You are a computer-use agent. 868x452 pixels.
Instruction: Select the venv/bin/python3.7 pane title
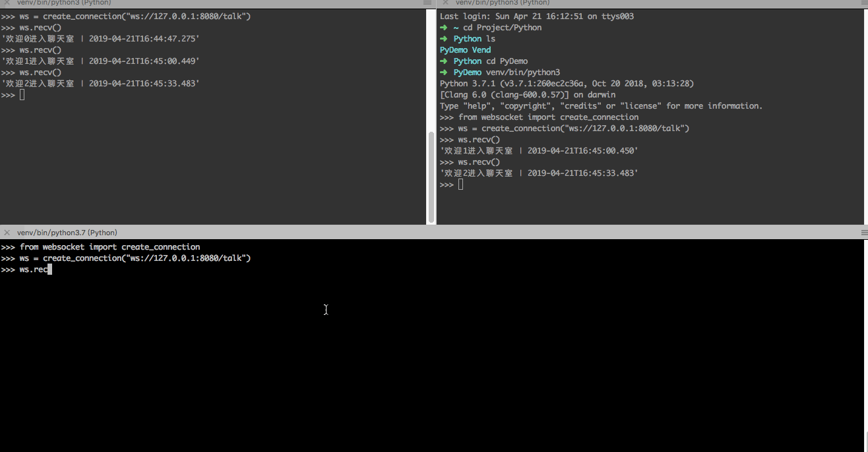point(67,233)
